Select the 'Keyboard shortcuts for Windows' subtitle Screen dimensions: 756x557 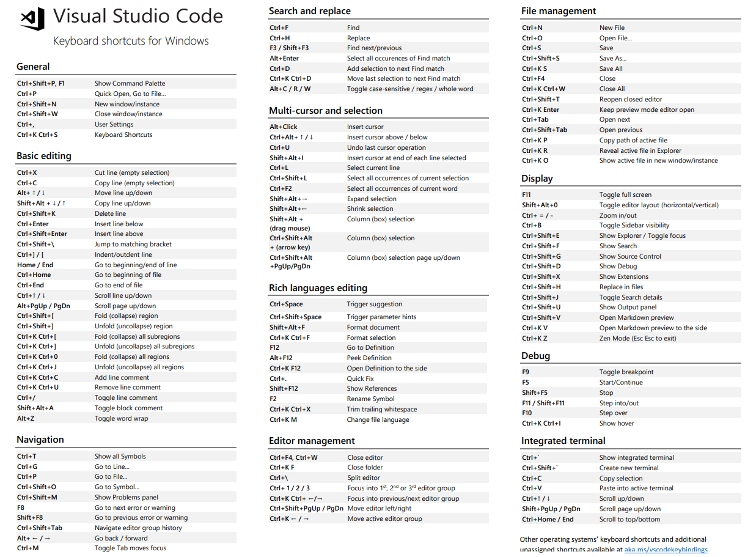(131, 41)
